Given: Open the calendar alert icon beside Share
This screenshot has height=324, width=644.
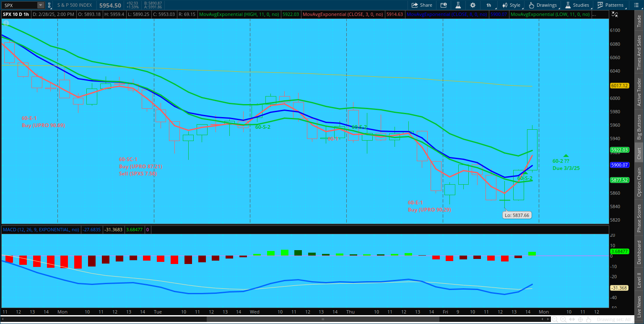Looking at the screenshot, I should tap(444, 5).
